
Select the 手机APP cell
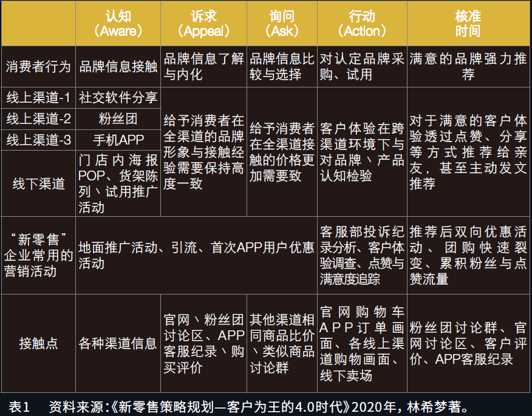[x=118, y=140]
